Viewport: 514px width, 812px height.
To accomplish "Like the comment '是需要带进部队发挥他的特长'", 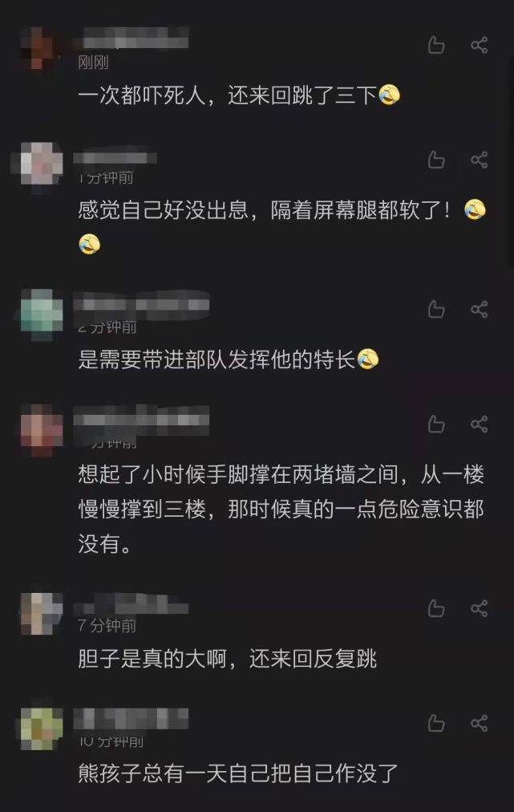I will tap(436, 309).
